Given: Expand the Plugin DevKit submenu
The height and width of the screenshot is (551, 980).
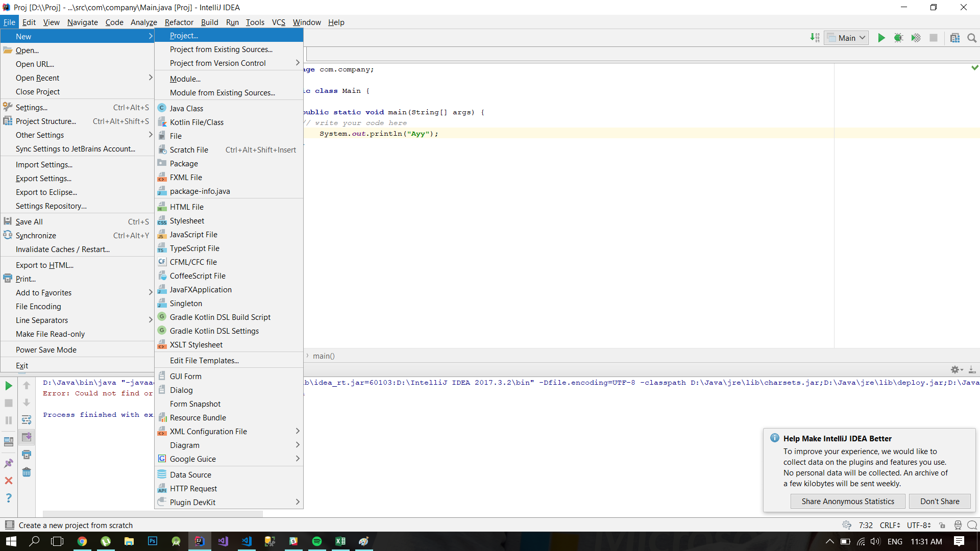Looking at the screenshot, I should [x=229, y=502].
